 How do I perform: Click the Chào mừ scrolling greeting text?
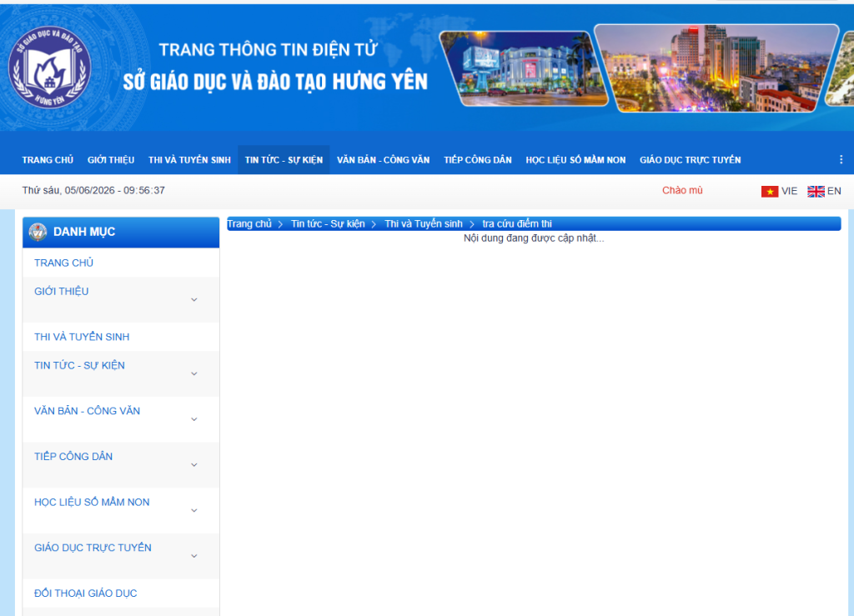click(x=682, y=190)
